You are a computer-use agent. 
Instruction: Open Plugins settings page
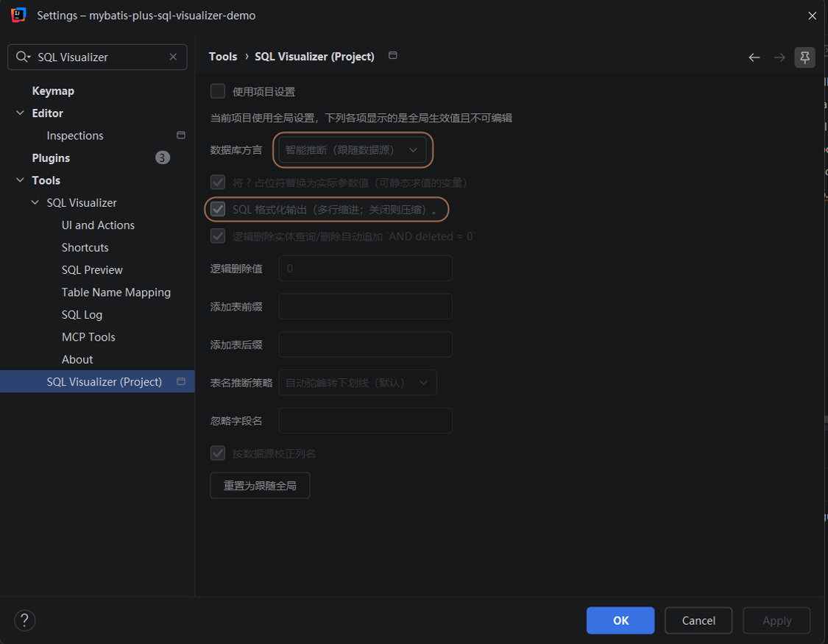click(x=51, y=158)
